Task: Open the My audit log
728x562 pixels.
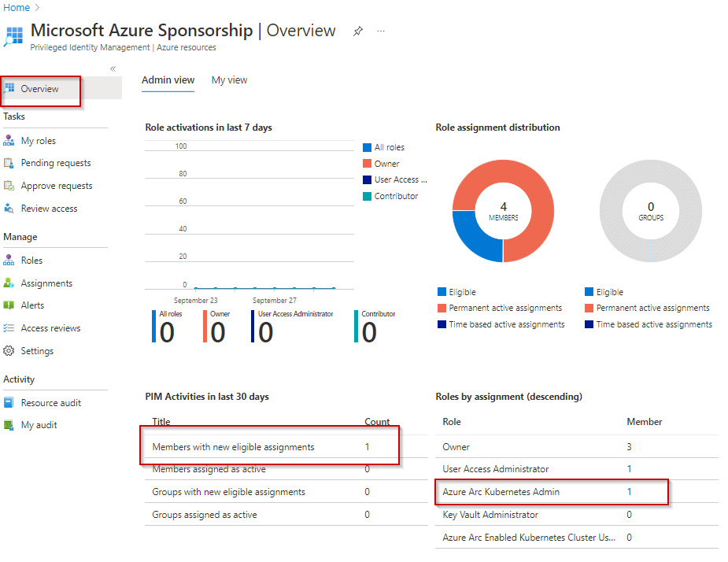Action: 39,425
